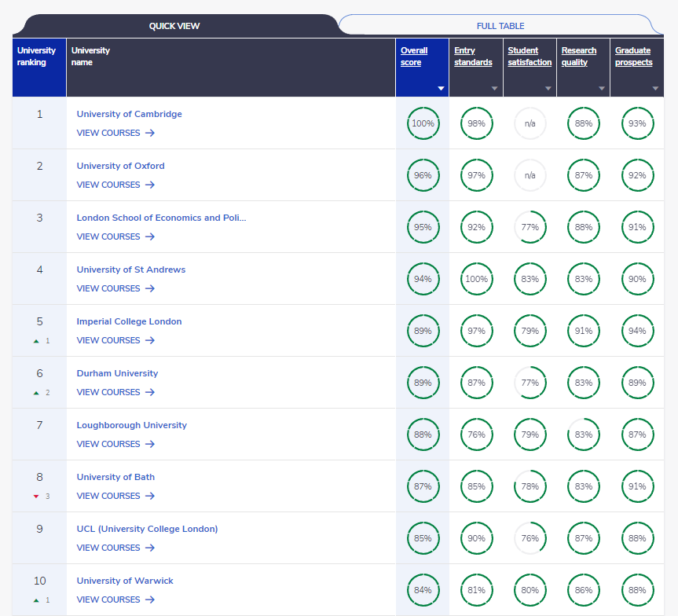
Task: Click Durham's 87% entry standards circle
Action: pos(477,383)
